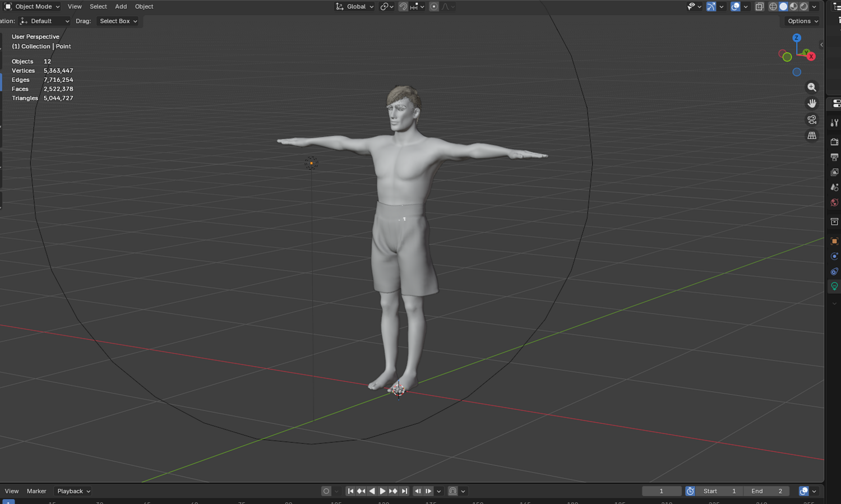
Task: Jump to the next keyframe
Action: tap(393, 491)
